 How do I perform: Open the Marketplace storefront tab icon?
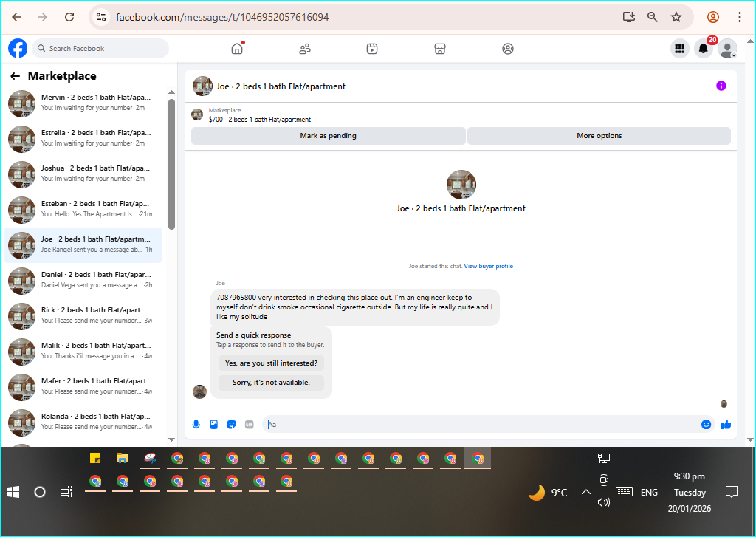[440, 49]
